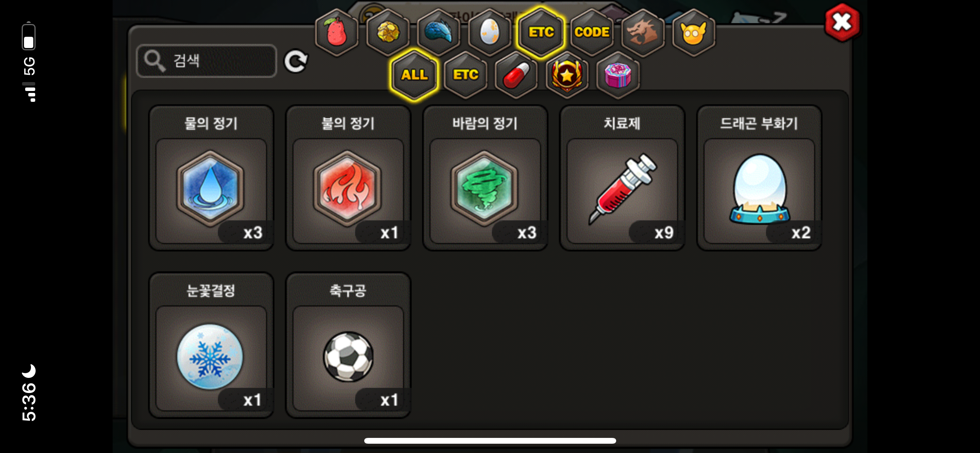Select the lower ETC sub-filter hexagon
The height and width of the screenshot is (453, 980).
(x=465, y=75)
